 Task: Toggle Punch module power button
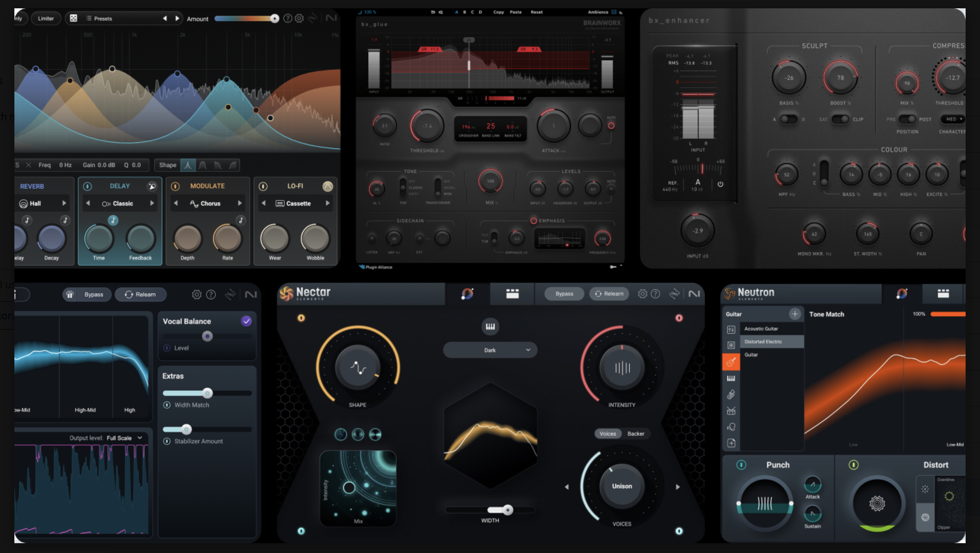(x=741, y=464)
